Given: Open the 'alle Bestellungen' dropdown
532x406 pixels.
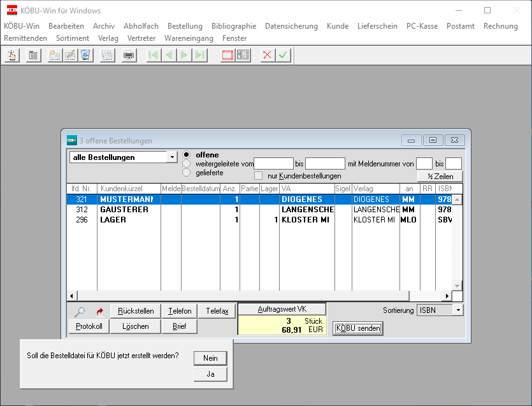Looking at the screenshot, I should pos(171,157).
